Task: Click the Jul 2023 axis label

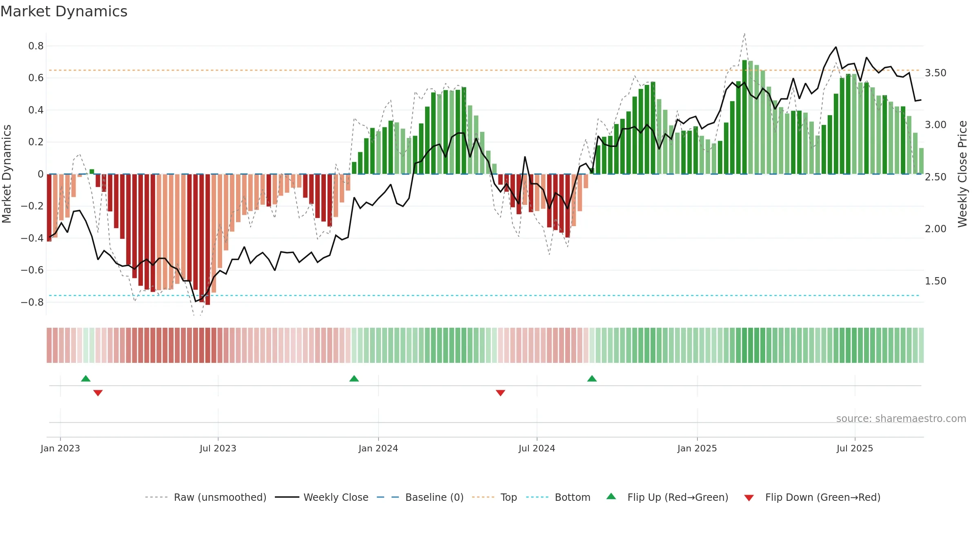Action: tap(218, 448)
